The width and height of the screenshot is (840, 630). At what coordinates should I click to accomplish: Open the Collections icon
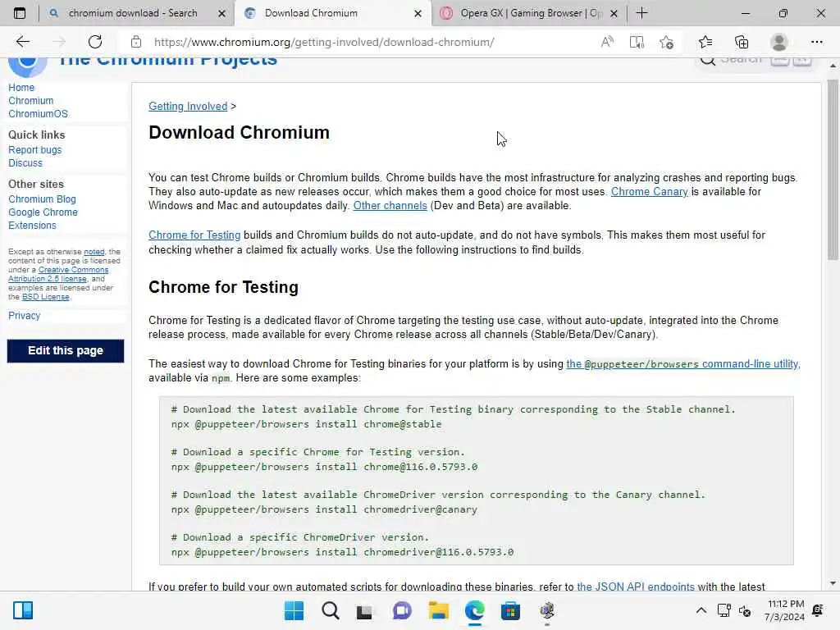(x=742, y=42)
